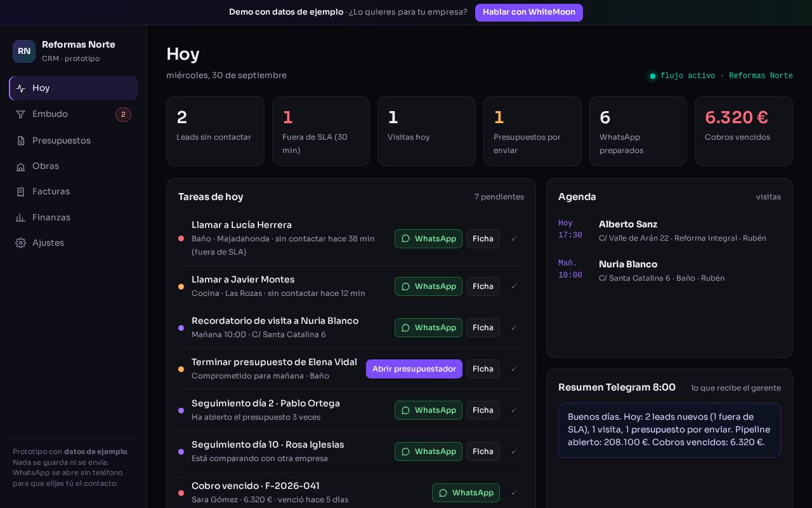The image size is (812, 508).
Task: Open the Obras section
Action: tap(73, 166)
